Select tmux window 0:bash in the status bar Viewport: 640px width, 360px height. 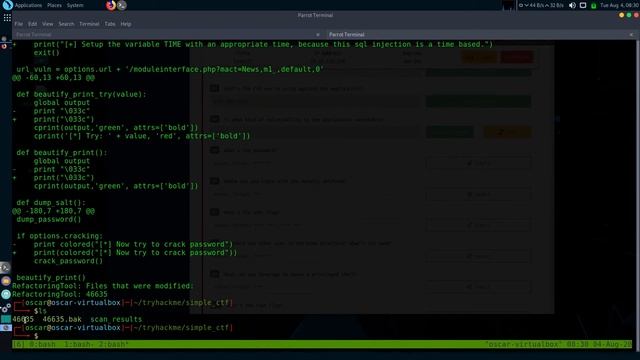point(43,344)
